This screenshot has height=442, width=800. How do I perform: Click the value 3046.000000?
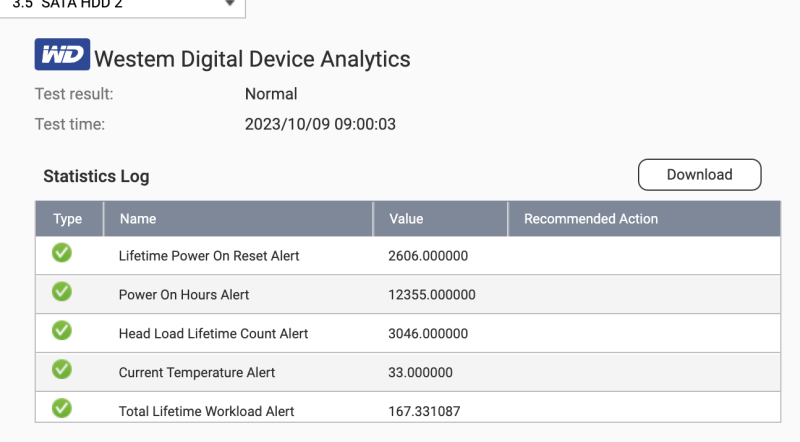coord(428,333)
